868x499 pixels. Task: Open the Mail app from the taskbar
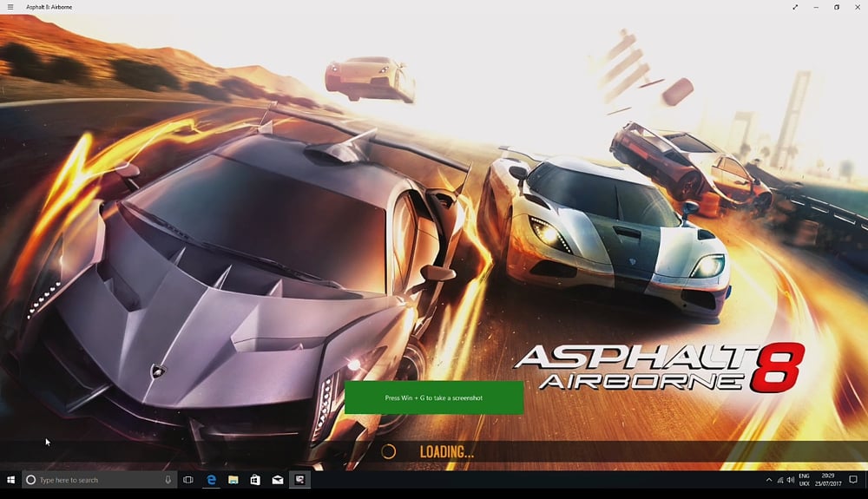[278, 480]
